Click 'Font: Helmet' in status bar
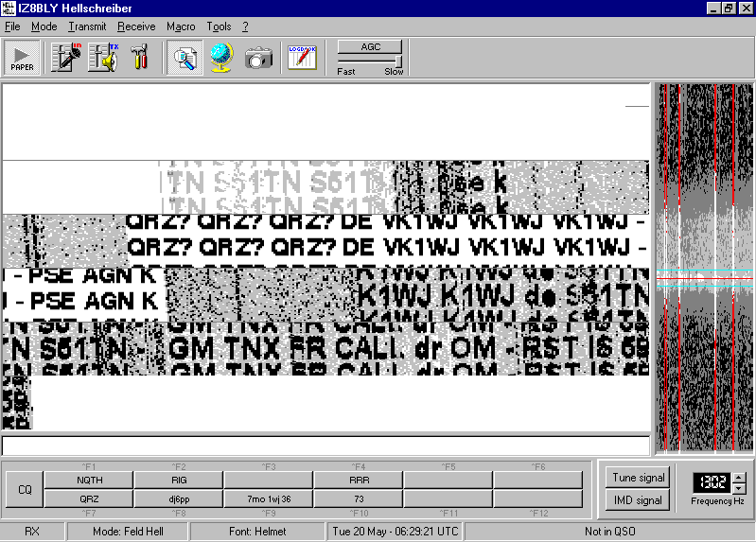This screenshot has width=756, height=542. click(257, 532)
